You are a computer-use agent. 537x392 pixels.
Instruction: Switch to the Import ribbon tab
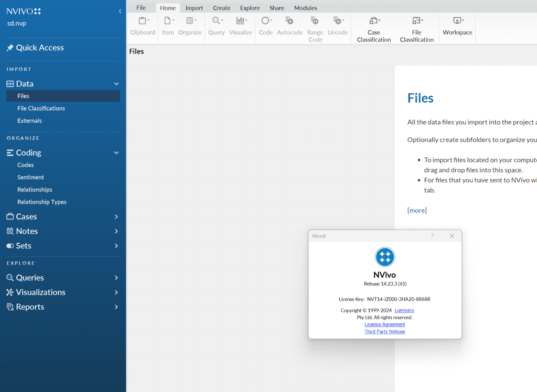194,8
